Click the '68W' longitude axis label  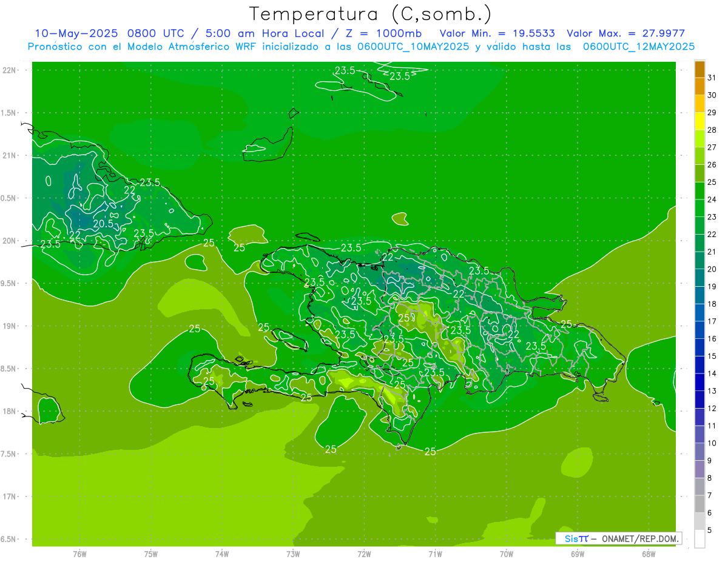(x=649, y=554)
